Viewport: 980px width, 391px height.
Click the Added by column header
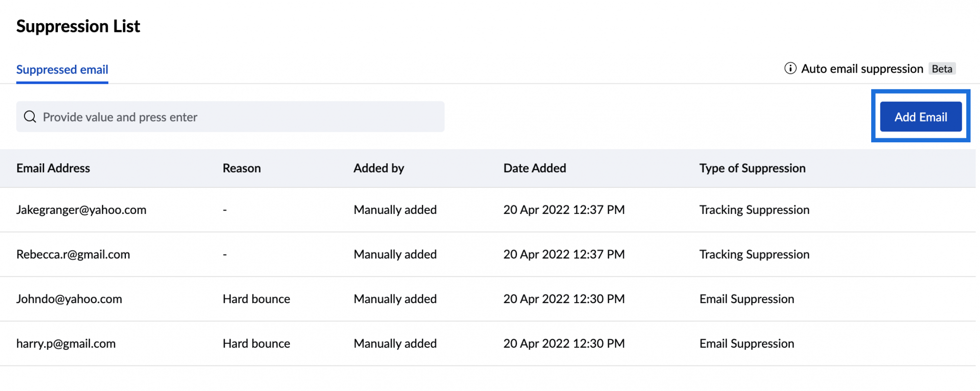(x=379, y=168)
